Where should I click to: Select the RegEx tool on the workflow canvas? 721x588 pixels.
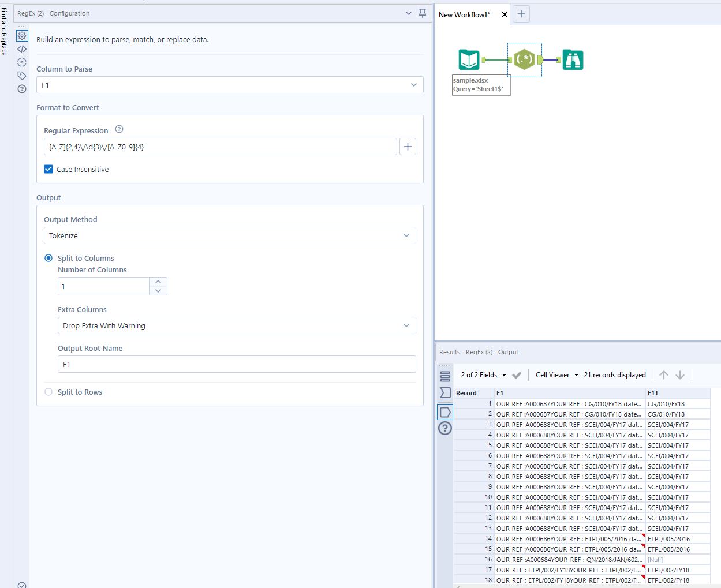524,59
